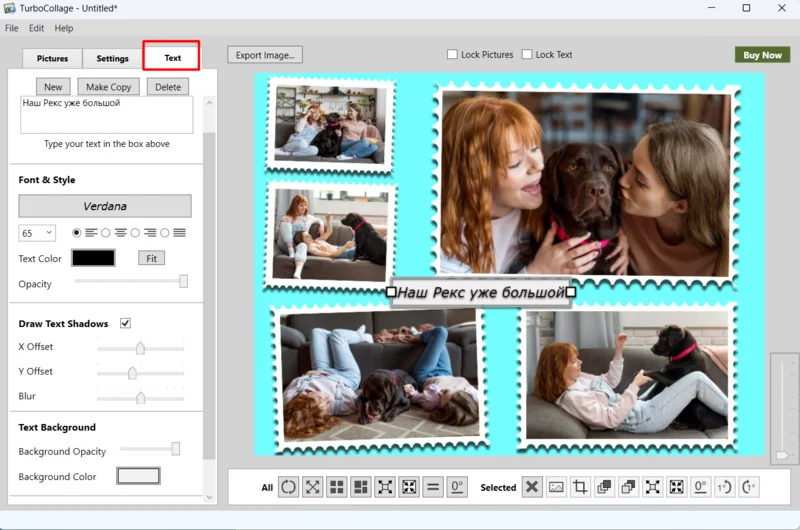Image resolution: width=800 pixels, height=530 pixels.
Task: Click the four-equal-squares grid icon in All group
Action: click(337, 487)
